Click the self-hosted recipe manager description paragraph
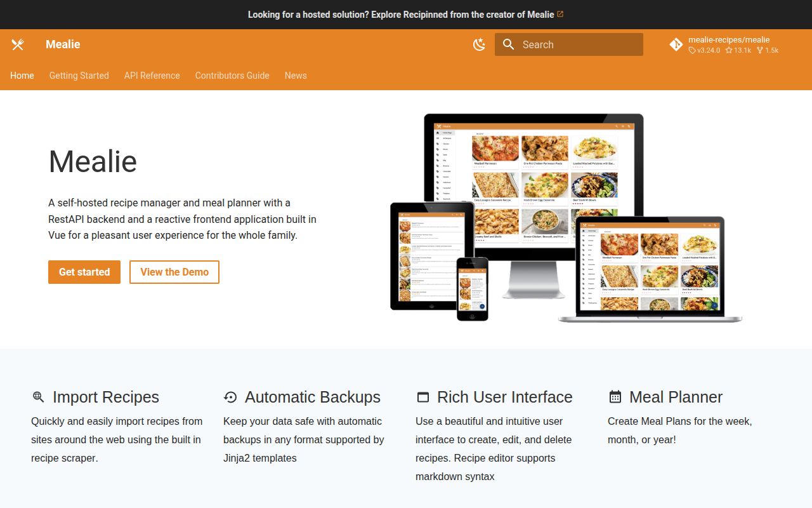Image resolution: width=812 pixels, height=508 pixels. (183, 219)
